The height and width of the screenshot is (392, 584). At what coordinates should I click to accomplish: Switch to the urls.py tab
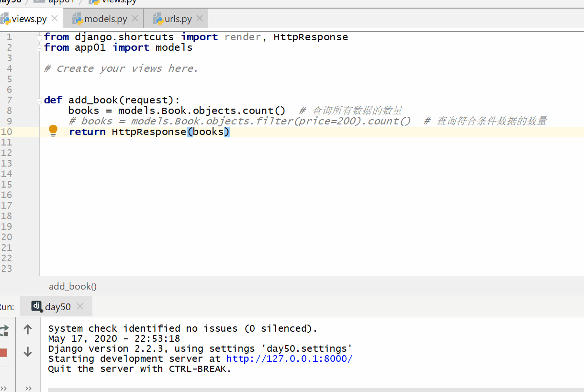(x=178, y=19)
